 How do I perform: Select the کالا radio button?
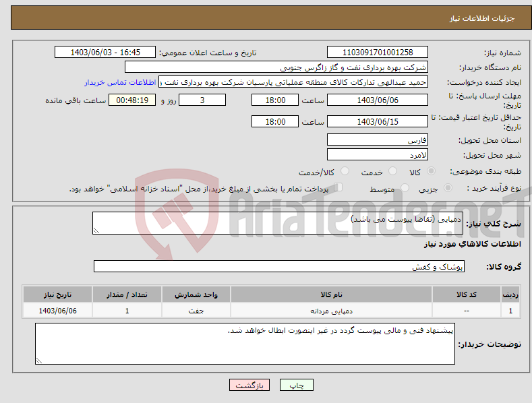click(431, 171)
